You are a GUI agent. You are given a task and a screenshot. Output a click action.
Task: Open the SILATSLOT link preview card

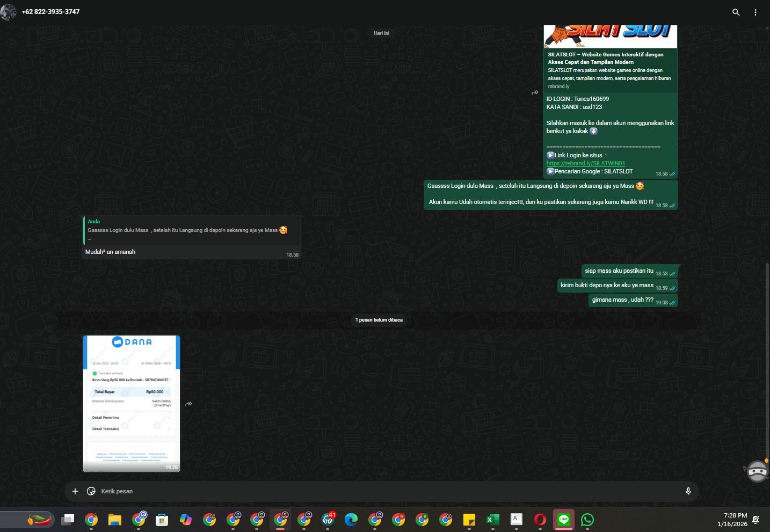[x=611, y=58]
